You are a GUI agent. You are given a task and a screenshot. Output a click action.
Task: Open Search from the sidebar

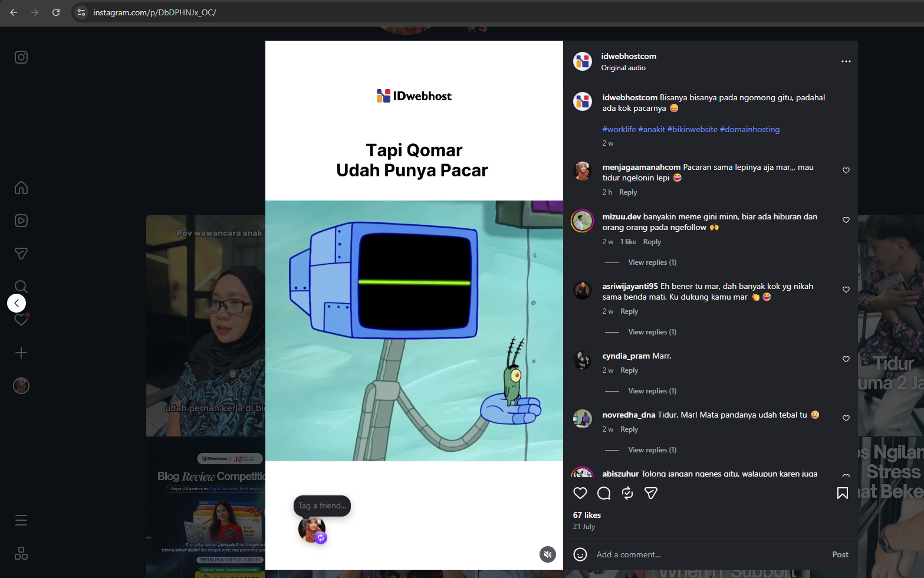click(x=21, y=287)
